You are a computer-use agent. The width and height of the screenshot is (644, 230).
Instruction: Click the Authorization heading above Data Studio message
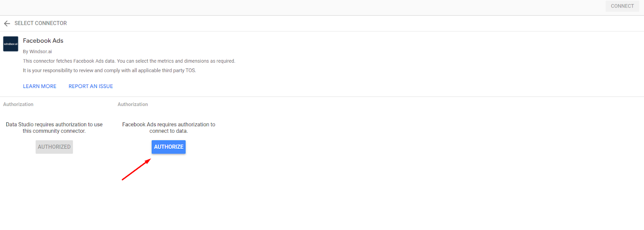(18, 104)
